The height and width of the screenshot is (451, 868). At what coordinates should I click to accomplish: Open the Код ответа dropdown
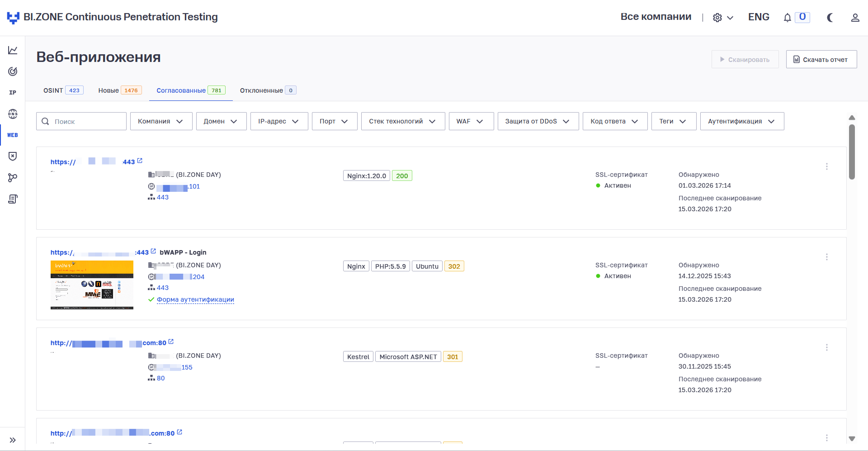coord(614,121)
